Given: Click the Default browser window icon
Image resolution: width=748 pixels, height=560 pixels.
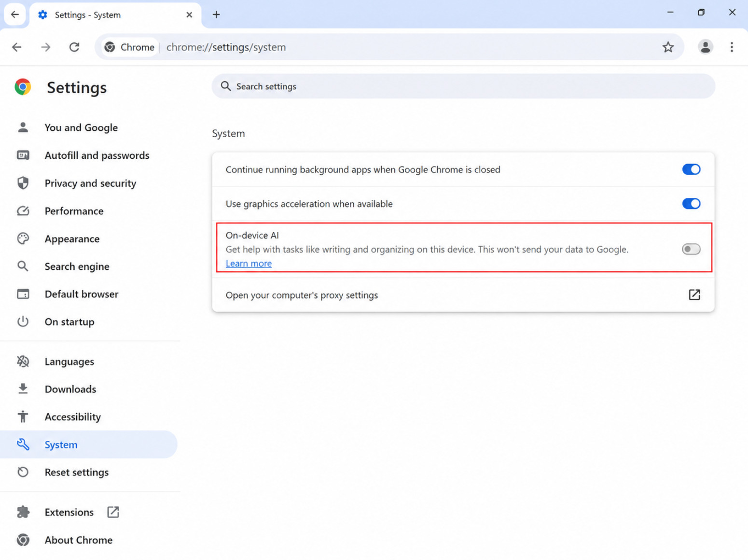Looking at the screenshot, I should click(23, 294).
